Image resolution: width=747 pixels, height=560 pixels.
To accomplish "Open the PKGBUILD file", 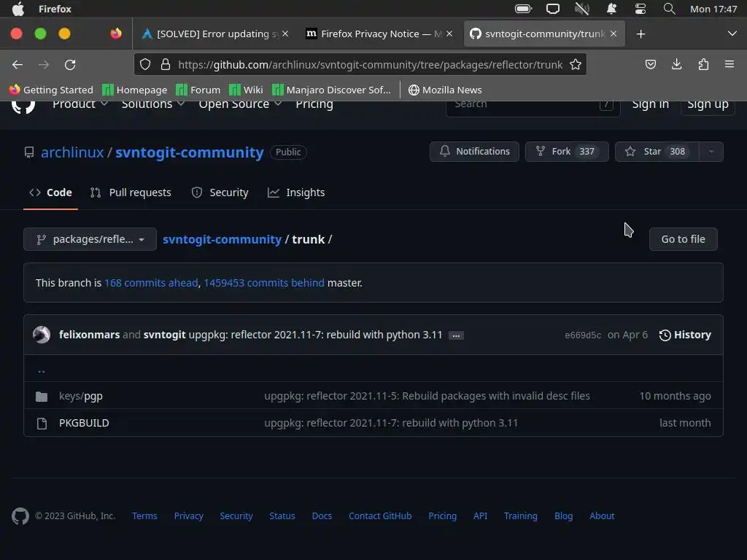I will tap(84, 423).
